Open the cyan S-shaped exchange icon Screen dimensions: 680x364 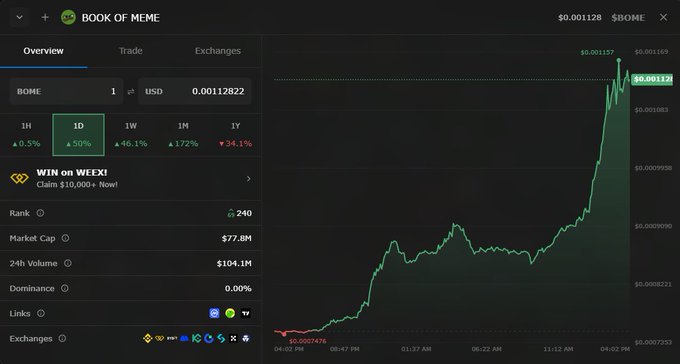tap(221, 338)
